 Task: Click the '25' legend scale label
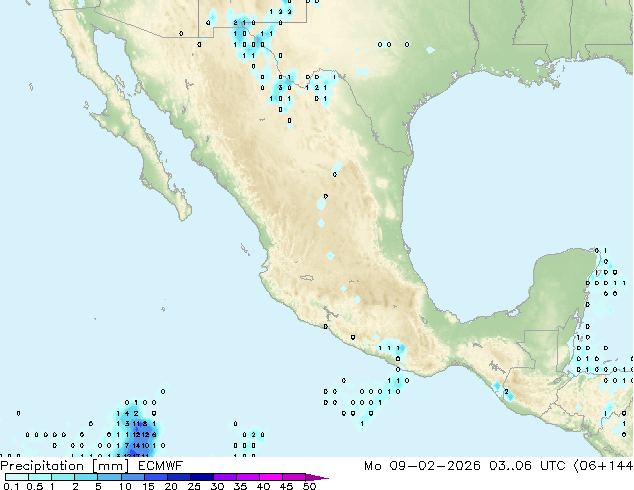coord(194,486)
